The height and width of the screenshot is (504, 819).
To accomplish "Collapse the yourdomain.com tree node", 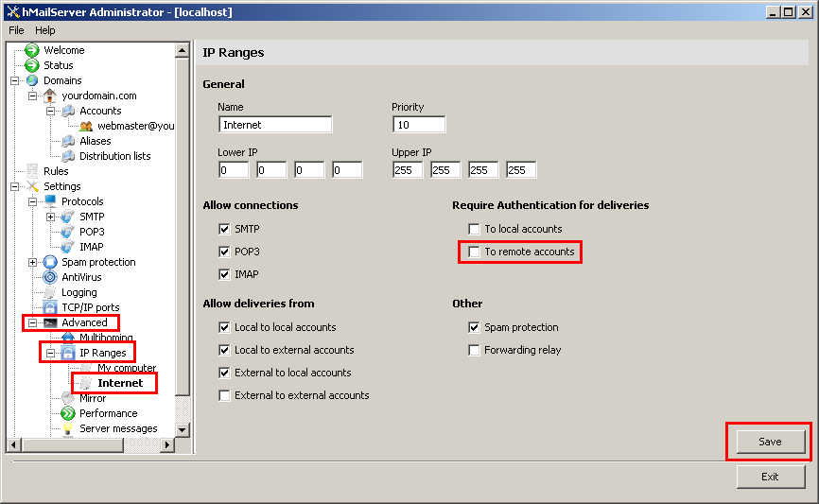I will click(x=32, y=96).
